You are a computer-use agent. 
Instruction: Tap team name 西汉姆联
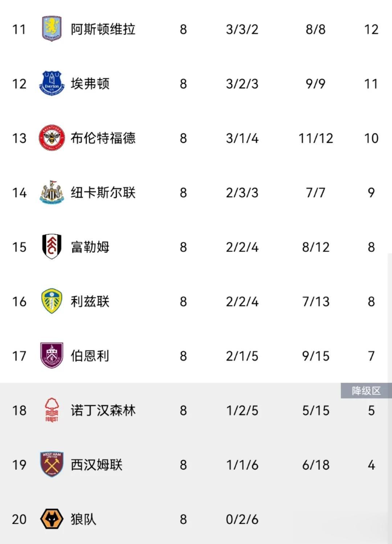96,465
